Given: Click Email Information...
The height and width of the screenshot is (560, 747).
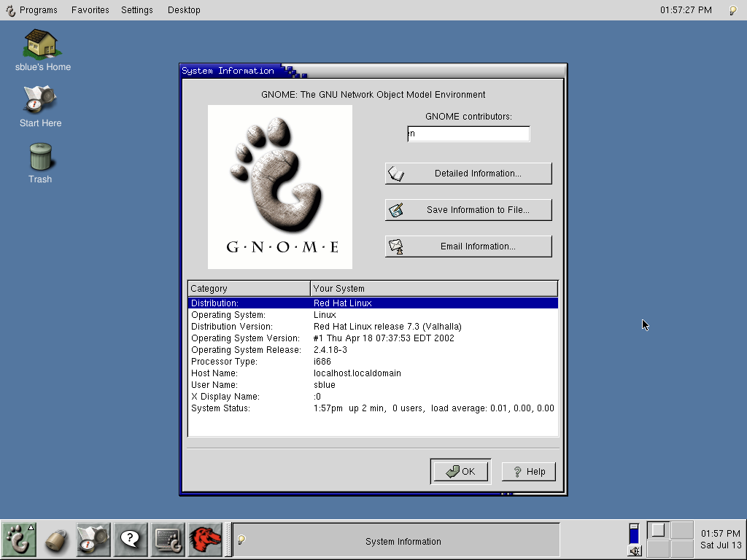Looking at the screenshot, I should pyautogui.click(x=468, y=246).
